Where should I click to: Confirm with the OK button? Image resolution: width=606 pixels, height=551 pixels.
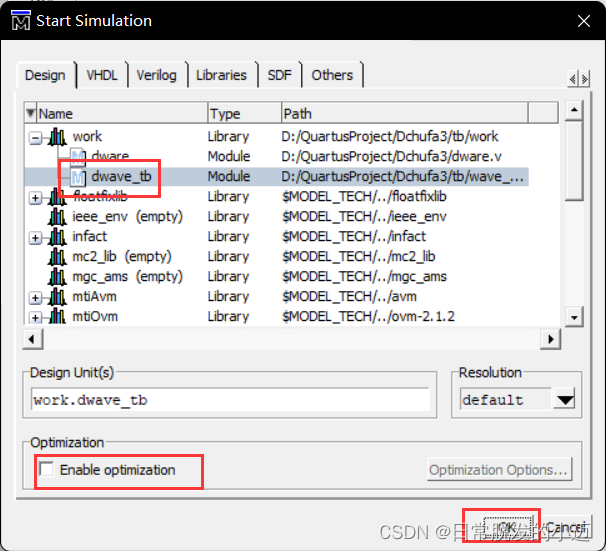point(507,526)
